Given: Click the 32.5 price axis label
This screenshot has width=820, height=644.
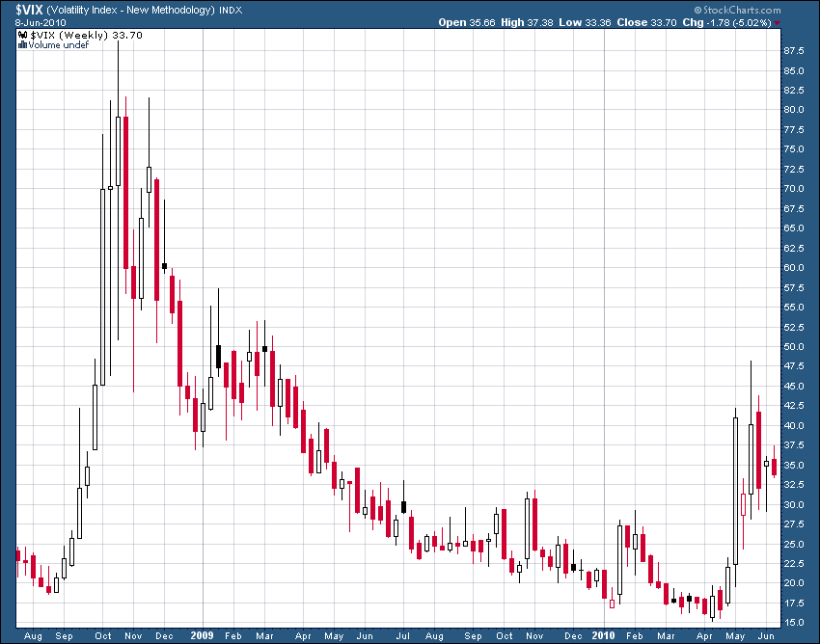Looking at the screenshot, I should 794,485.
